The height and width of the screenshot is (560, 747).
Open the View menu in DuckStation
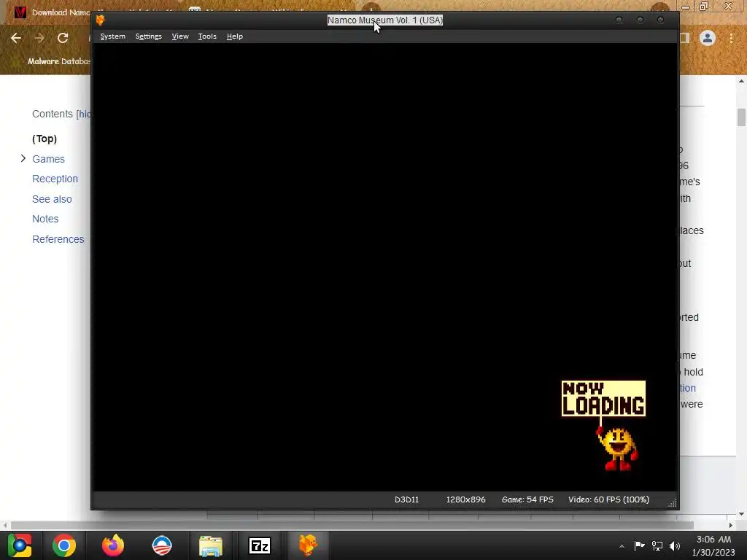pos(180,36)
